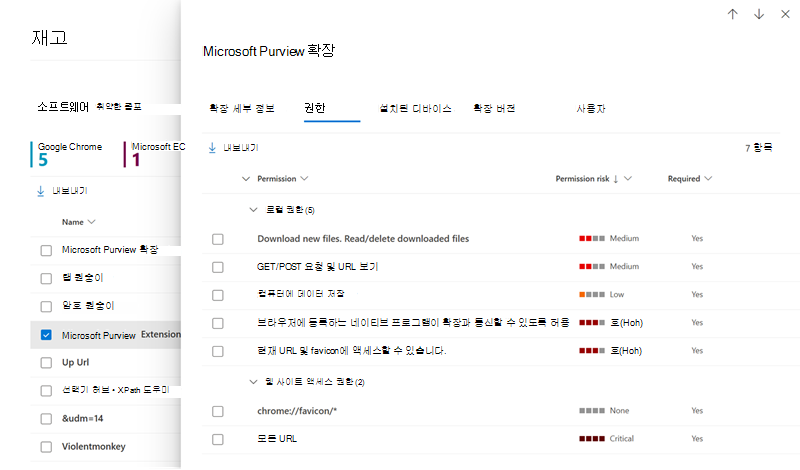Open the 확장 버전 tab
The height and width of the screenshot is (470, 800).
pos(494,108)
